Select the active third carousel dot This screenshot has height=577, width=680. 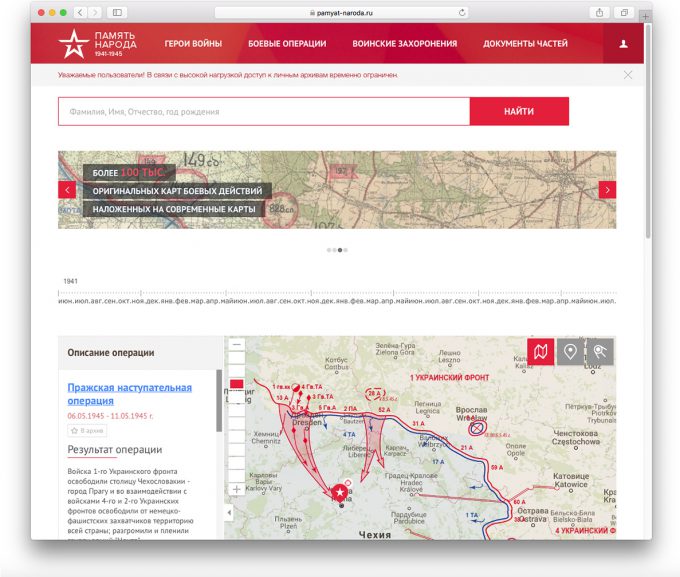point(340,250)
